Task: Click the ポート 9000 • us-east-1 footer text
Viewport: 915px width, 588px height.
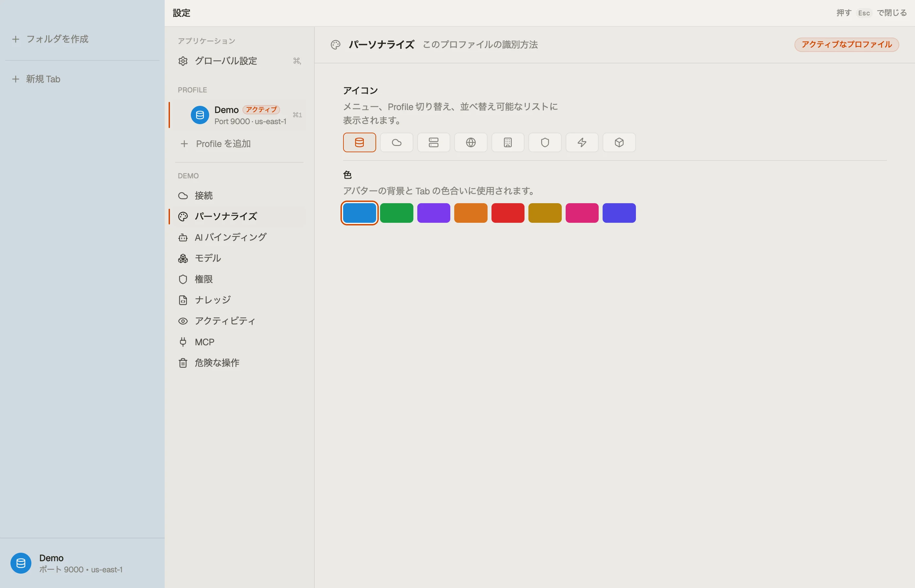Action: [x=81, y=569]
